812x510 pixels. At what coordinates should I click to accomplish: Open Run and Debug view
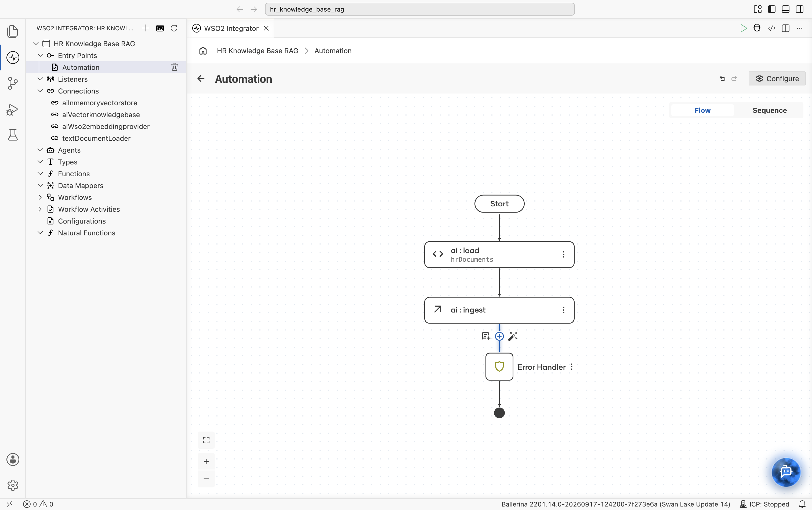tap(12, 109)
